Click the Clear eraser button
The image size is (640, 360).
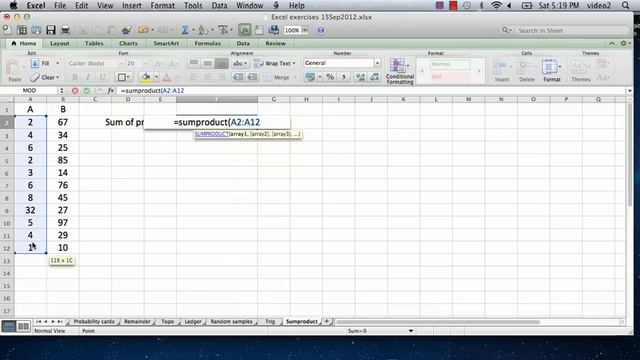(45, 77)
